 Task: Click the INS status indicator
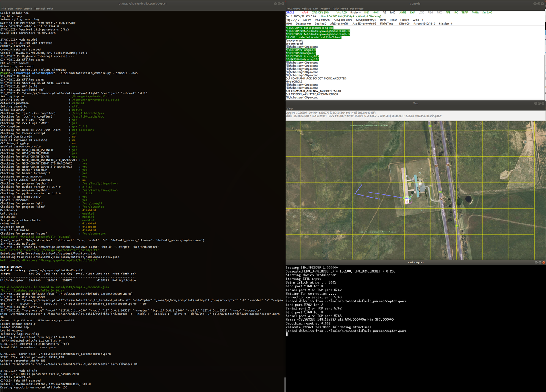[367, 13]
